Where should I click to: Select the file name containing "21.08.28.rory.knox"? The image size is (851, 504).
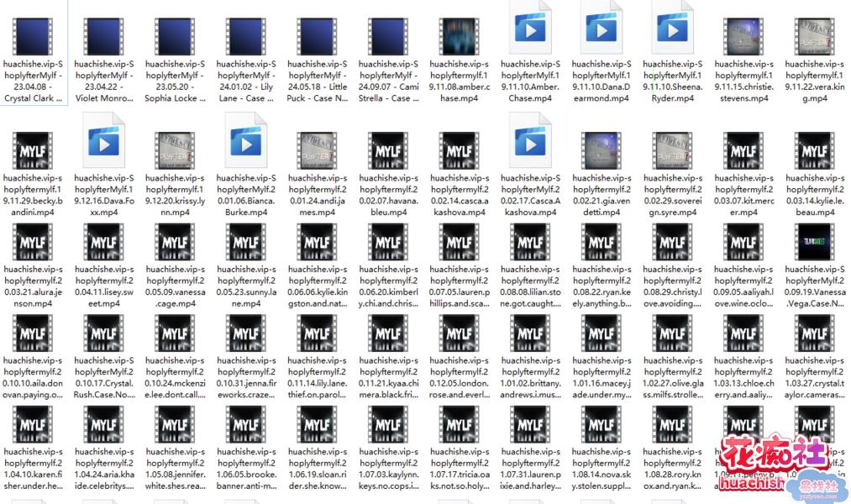click(x=672, y=469)
